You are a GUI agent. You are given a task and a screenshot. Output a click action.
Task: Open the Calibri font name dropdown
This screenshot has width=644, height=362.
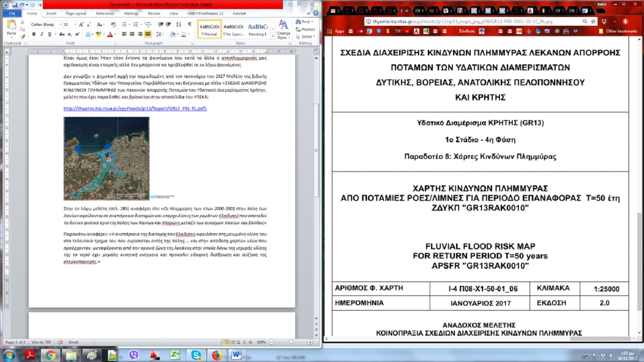pos(60,24)
